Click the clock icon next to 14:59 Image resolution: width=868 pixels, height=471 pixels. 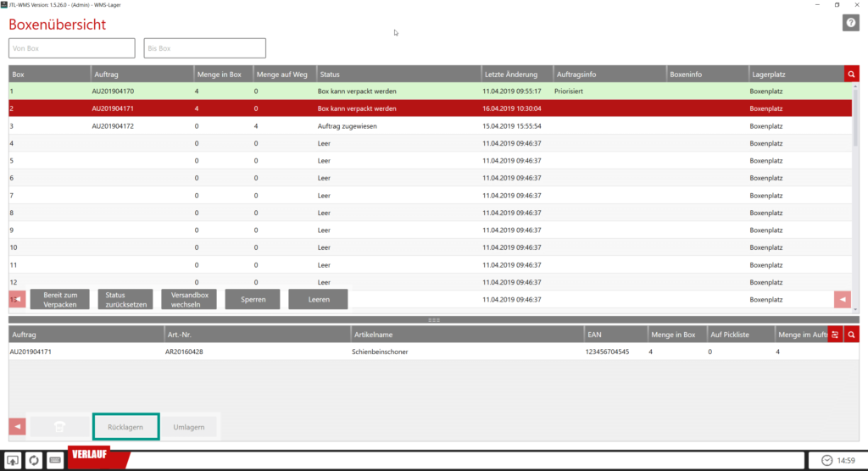click(826, 460)
